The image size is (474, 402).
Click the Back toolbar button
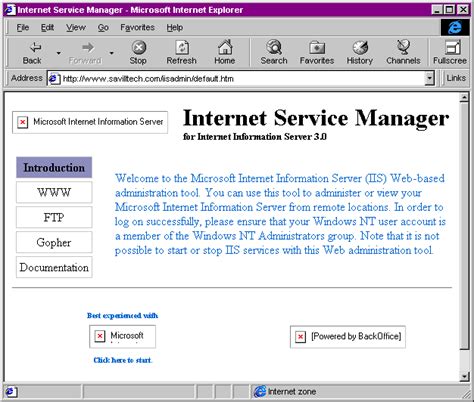32,53
